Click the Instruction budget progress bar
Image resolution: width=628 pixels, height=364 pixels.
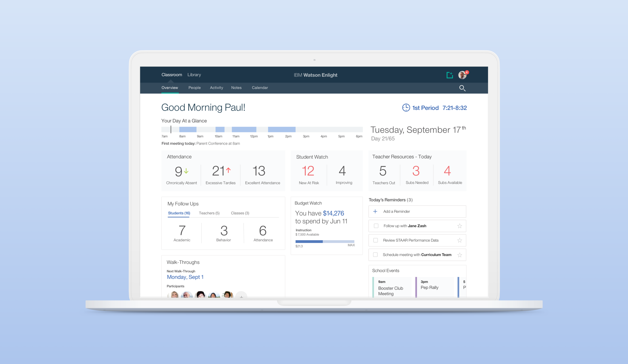[x=325, y=241]
